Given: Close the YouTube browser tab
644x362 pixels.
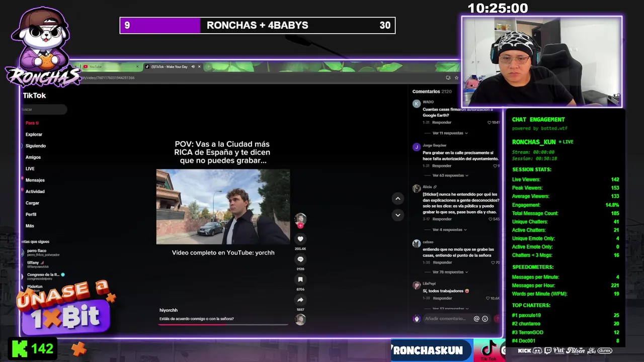Looking at the screenshot, I should tap(137, 66).
